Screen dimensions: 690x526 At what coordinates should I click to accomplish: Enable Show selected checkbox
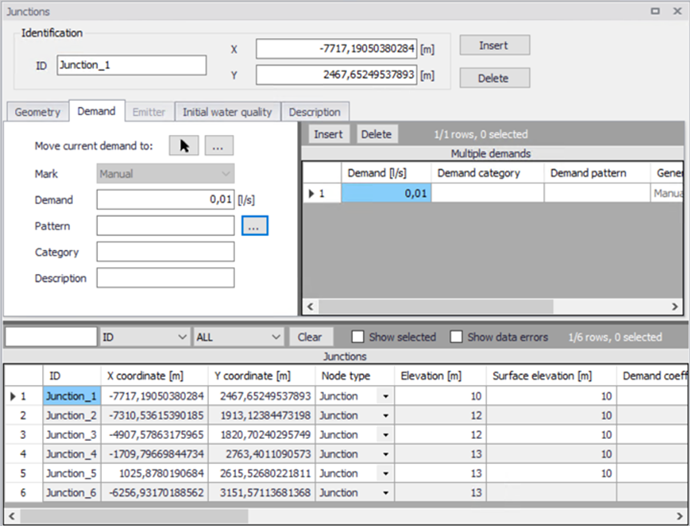pyautogui.click(x=358, y=337)
